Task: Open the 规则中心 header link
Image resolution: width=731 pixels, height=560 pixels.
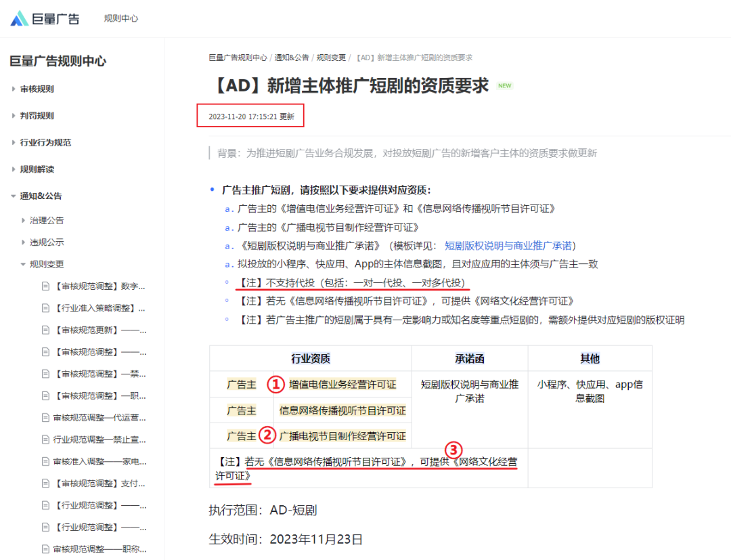Action: tap(121, 19)
